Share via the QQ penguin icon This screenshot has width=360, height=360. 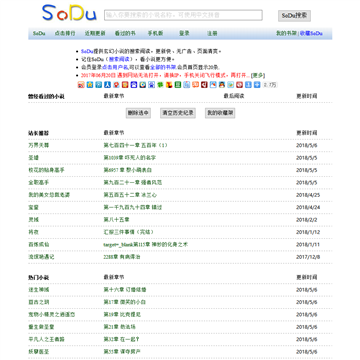[x=222, y=85]
